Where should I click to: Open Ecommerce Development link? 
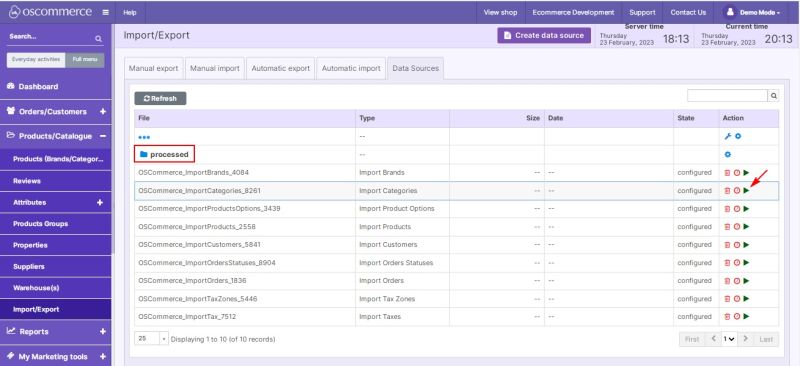(573, 12)
